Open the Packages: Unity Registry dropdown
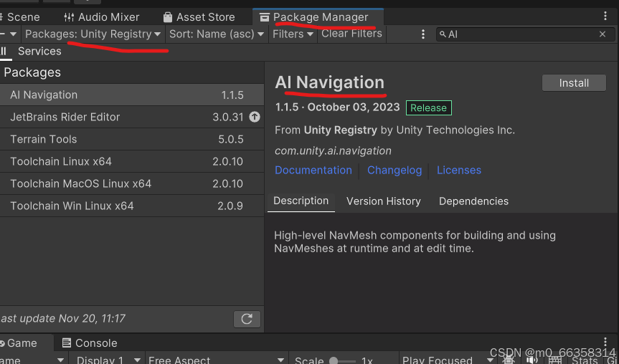The image size is (619, 364). click(93, 34)
